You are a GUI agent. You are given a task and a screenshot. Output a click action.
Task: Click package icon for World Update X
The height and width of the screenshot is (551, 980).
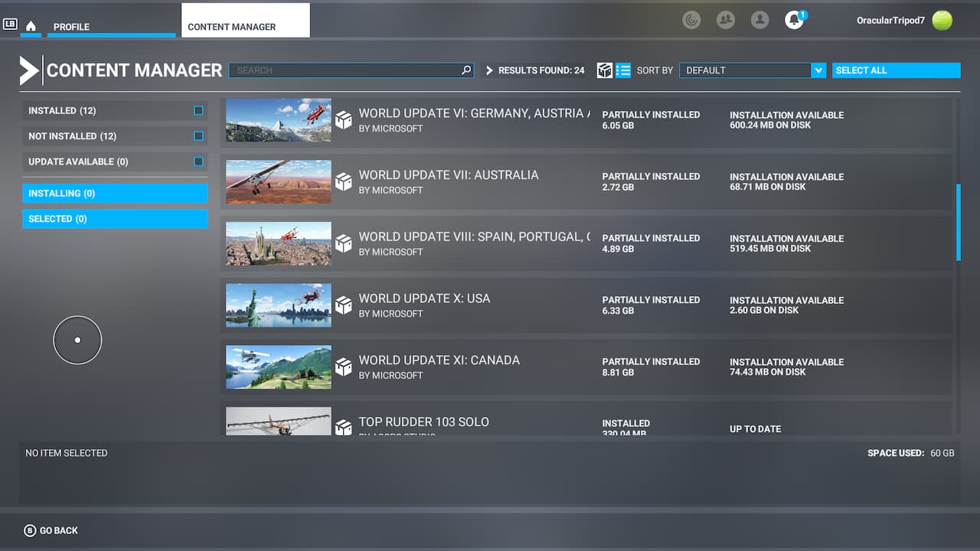coord(344,305)
